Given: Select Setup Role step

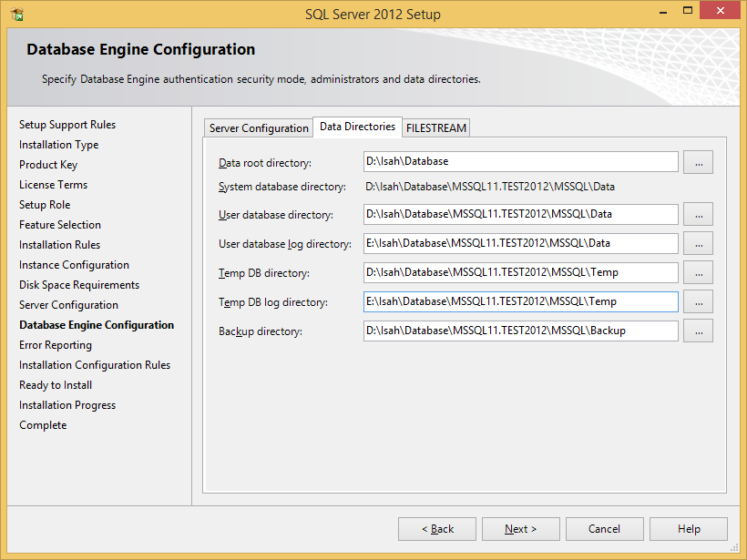Looking at the screenshot, I should click(x=45, y=205).
